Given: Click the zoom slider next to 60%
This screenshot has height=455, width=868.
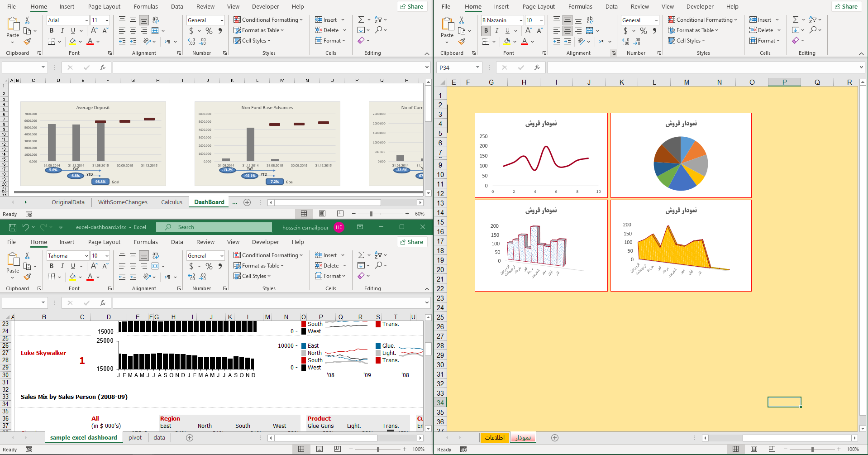Looking at the screenshot, I should [371, 214].
